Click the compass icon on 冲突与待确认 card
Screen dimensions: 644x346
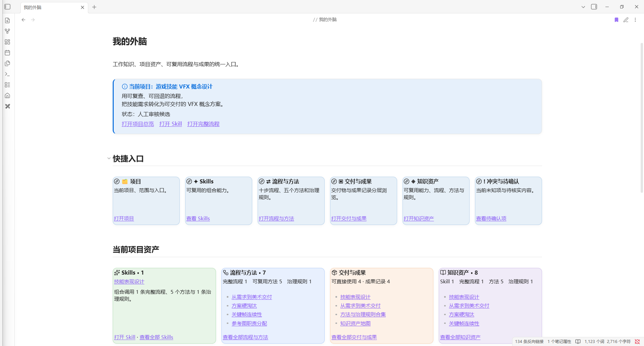tap(479, 181)
